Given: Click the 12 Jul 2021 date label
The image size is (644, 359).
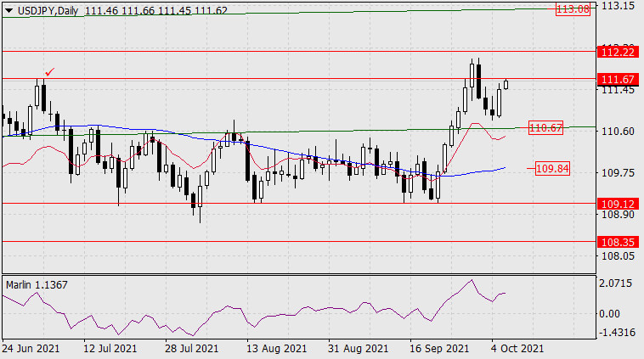Looking at the screenshot, I should point(110,349).
